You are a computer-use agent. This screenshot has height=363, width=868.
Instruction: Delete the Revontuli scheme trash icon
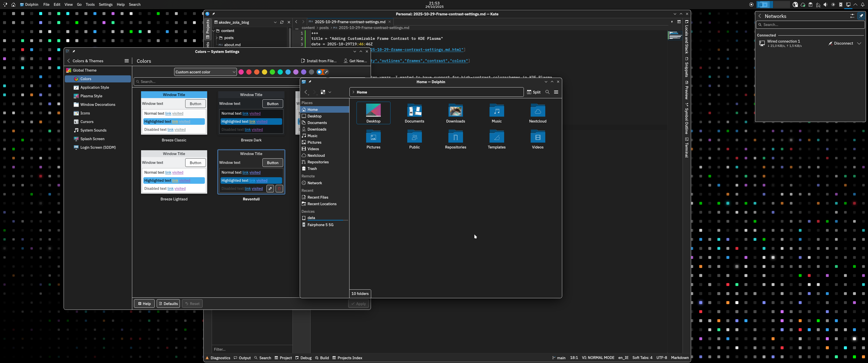pos(279,189)
